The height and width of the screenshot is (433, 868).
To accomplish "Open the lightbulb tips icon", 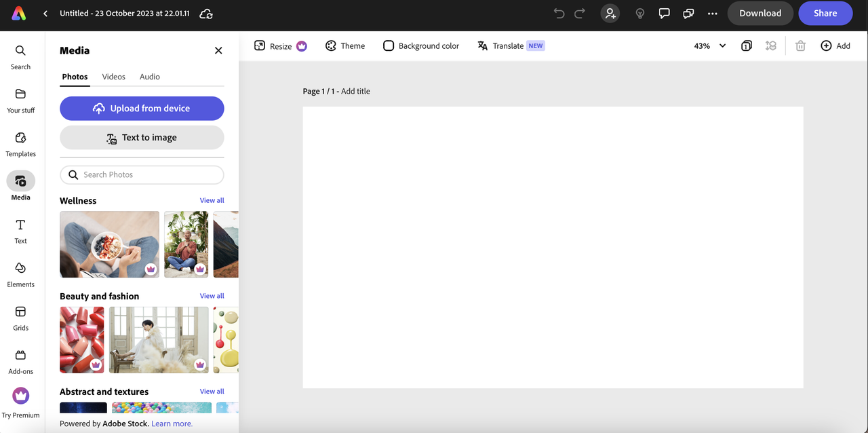I will [x=639, y=14].
